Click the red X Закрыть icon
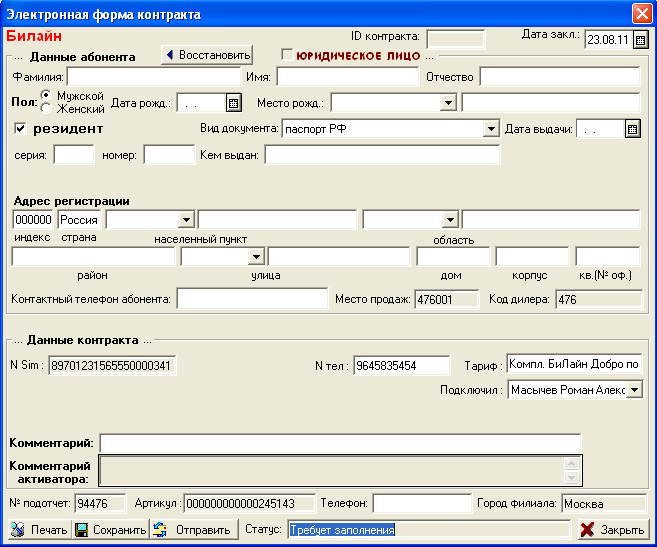Viewport: 657px width, 547px height. pyautogui.click(x=587, y=530)
